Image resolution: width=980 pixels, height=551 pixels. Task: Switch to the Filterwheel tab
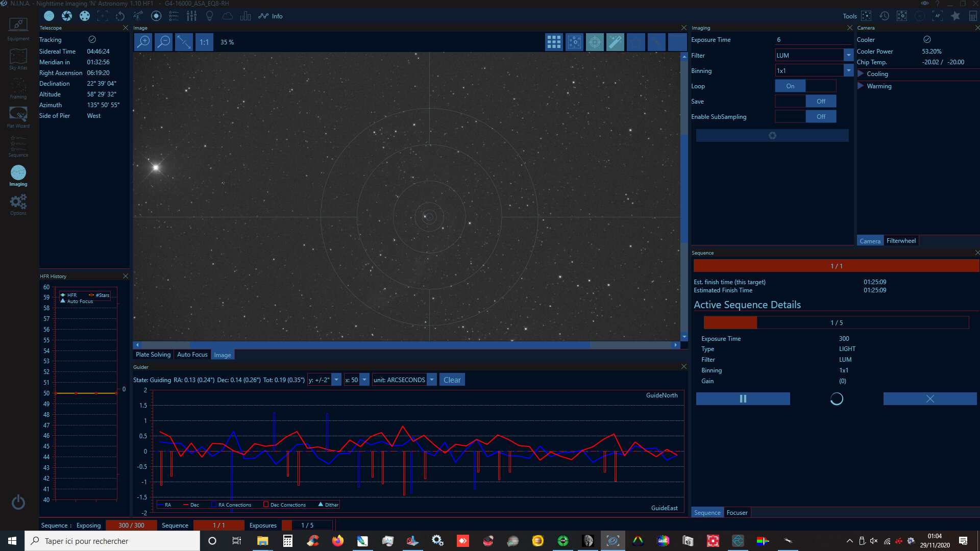coord(901,241)
